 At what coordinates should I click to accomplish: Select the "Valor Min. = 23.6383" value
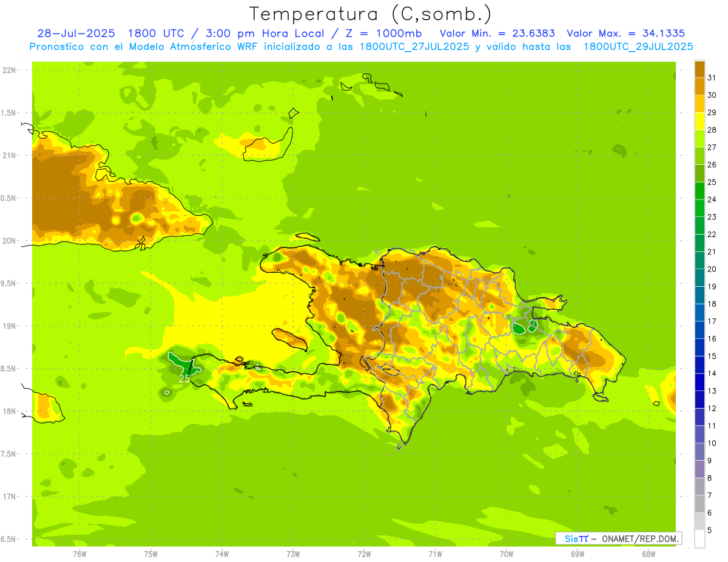click(x=497, y=33)
